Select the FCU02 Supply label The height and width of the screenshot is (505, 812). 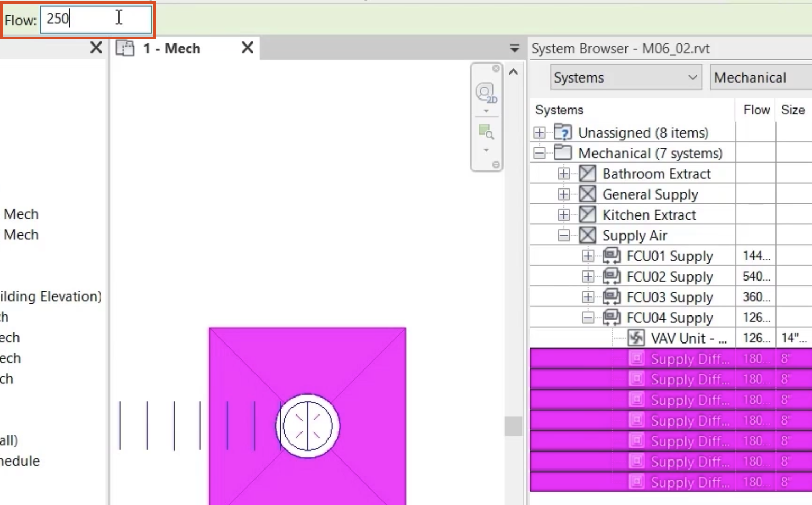(670, 277)
